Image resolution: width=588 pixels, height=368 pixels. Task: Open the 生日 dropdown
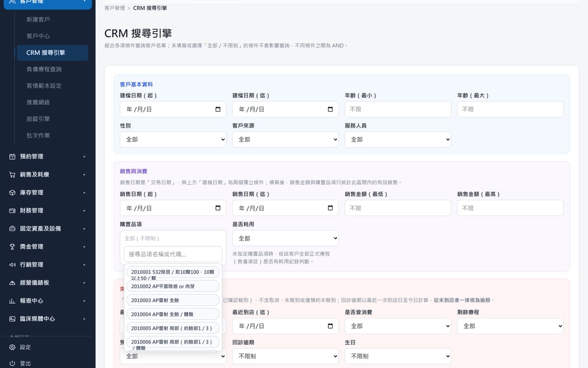click(x=398, y=356)
